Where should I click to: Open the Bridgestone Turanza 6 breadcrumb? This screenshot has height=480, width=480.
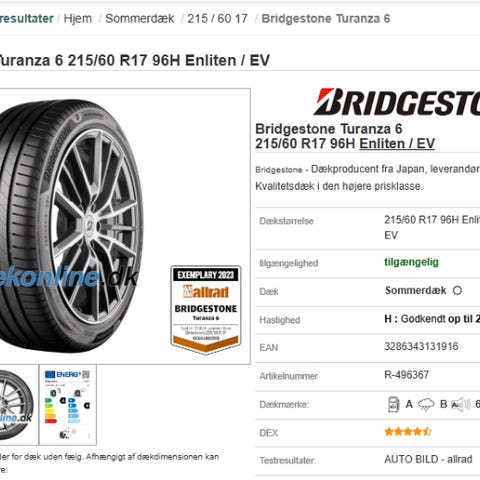click(326, 19)
